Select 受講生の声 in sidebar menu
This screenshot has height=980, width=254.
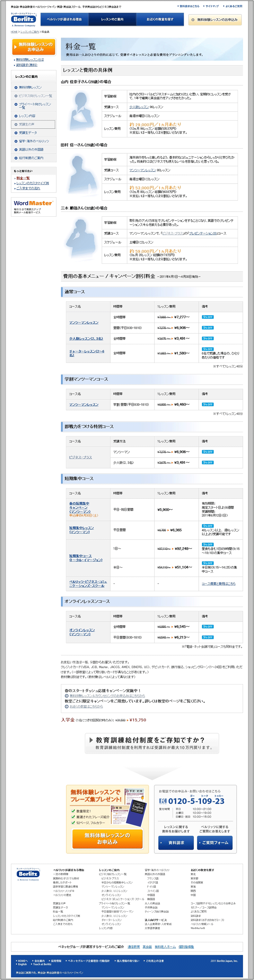[33, 124]
